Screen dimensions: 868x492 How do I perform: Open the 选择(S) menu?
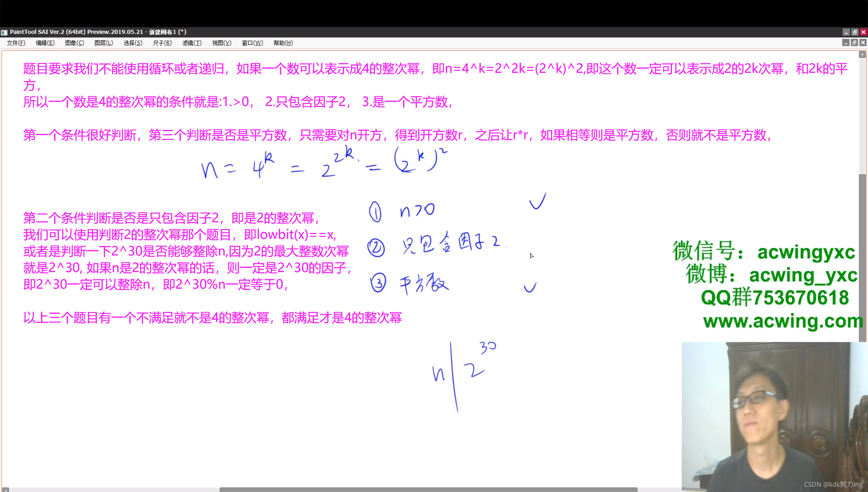coord(133,43)
